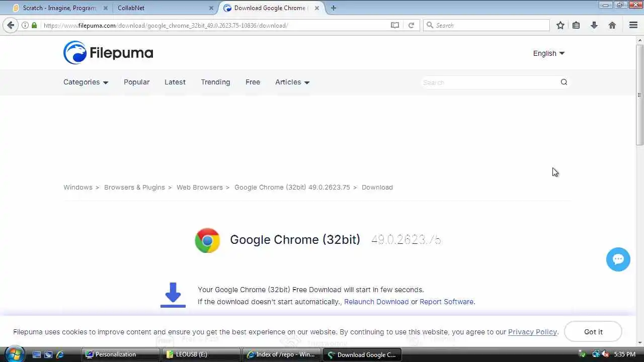
Task: Close the Download Google Chrome tab
Action: (x=317, y=8)
